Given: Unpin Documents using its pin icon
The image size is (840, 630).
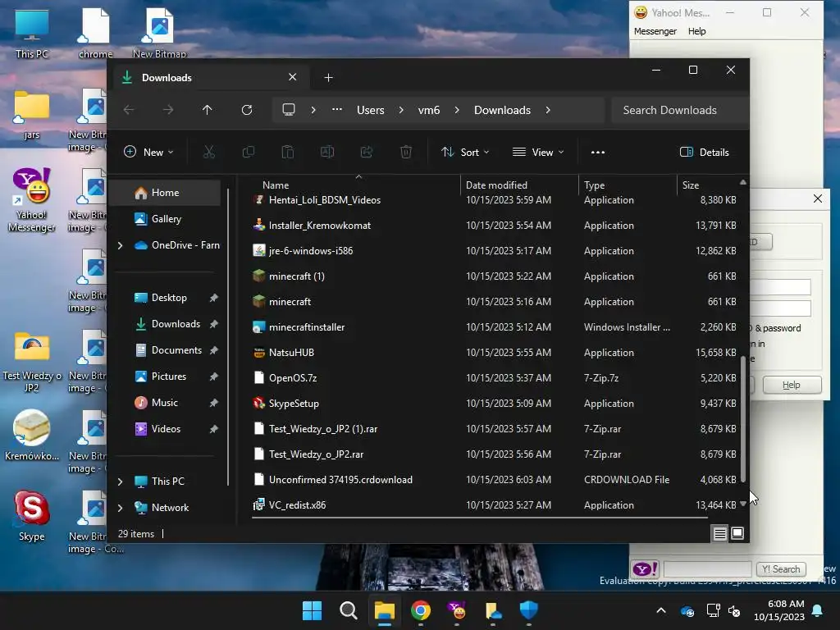Looking at the screenshot, I should pyautogui.click(x=214, y=350).
